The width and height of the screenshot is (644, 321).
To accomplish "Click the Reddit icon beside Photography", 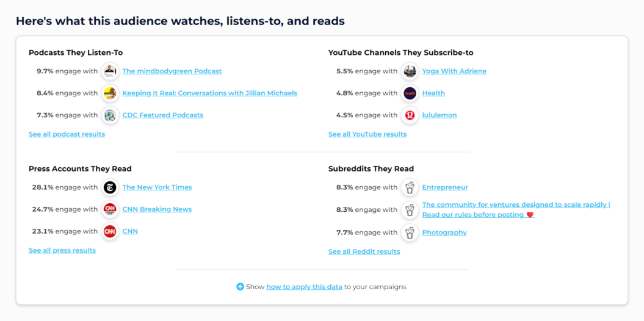I will (410, 233).
